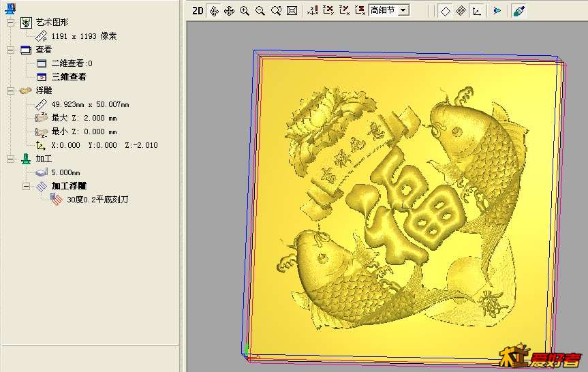Click the max Z relief icon
The image size is (588, 372).
pyautogui.click(x=42, y=118)
